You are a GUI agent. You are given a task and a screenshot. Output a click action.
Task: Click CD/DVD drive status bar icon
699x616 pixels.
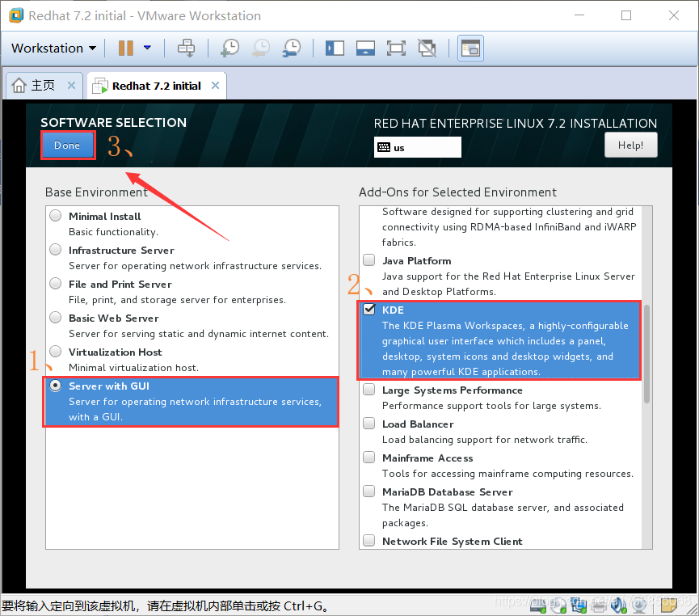[x=558, y=605]
